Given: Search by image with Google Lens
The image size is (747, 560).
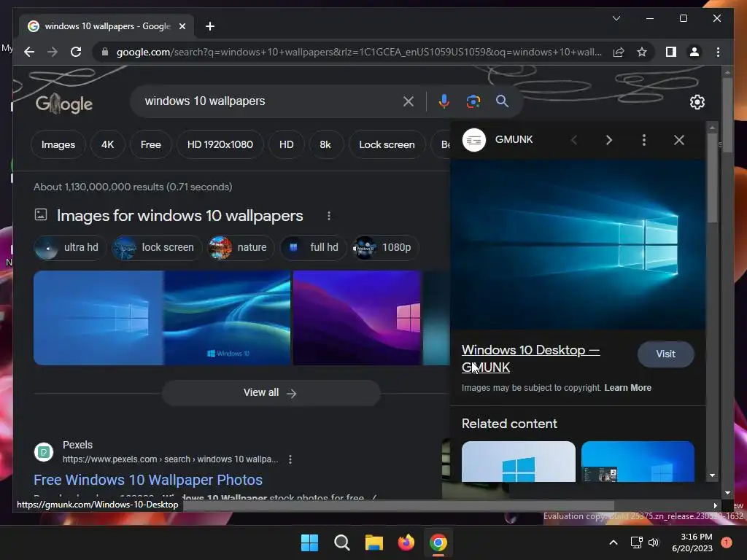Looking at the screenshot, I should [x=473, y=101].
